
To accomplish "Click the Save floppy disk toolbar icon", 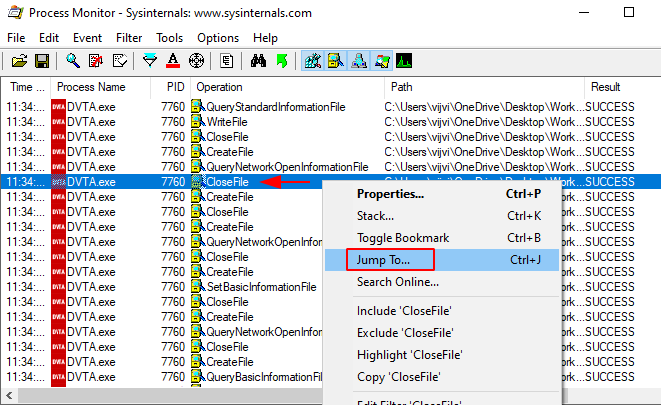I will (x=42, y=61).
